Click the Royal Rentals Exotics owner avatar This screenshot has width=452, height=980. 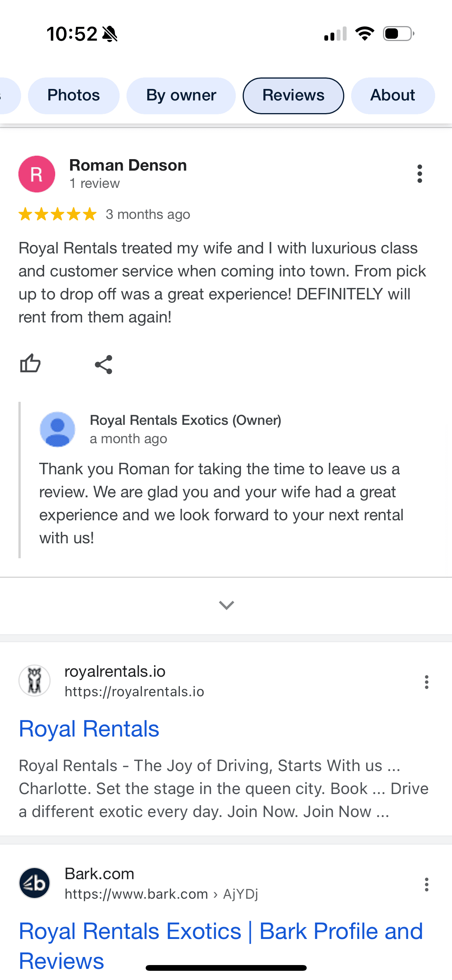(x=58, y=429)
